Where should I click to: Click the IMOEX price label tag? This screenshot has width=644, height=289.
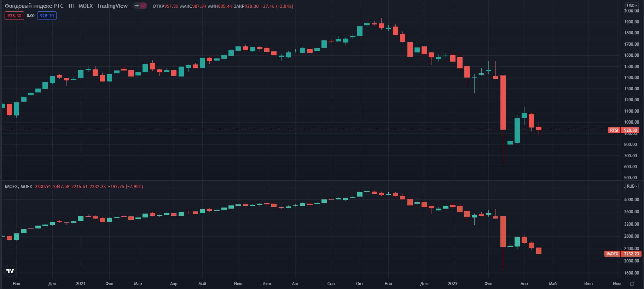tap(612, 254)
